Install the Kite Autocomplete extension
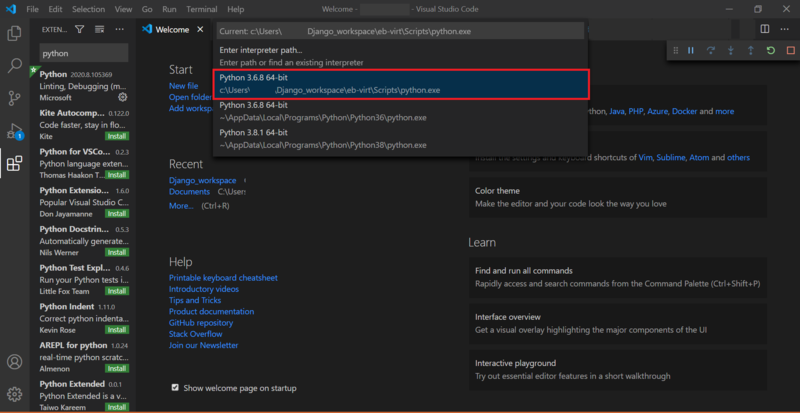The image size is (800, 413). (x=117, y=136)
